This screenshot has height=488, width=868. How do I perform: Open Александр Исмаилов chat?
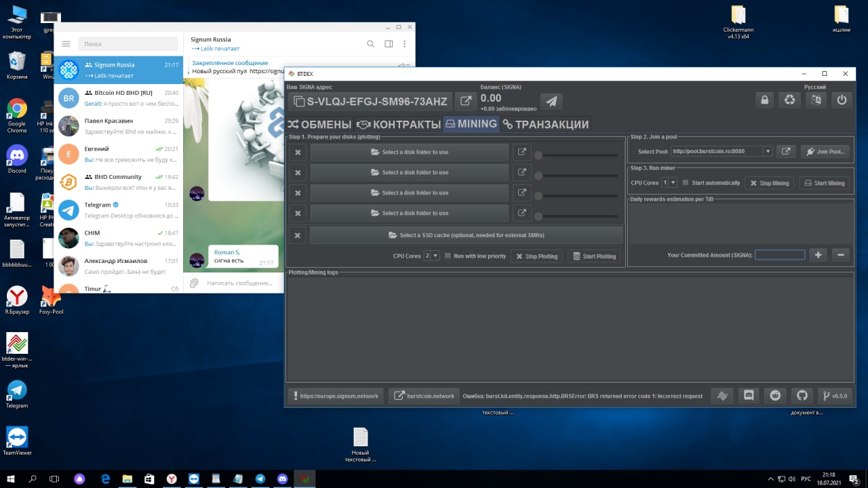(x=119, y=266)
